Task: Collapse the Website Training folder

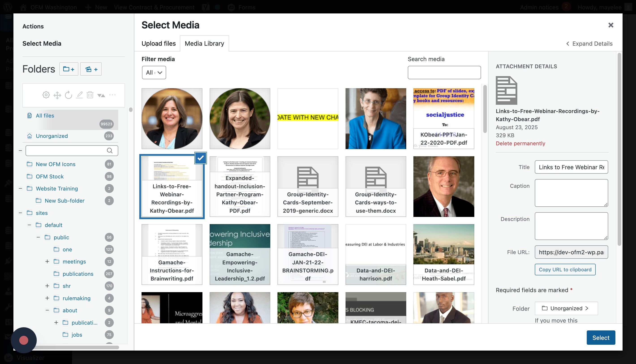Action: pos(21,188)
